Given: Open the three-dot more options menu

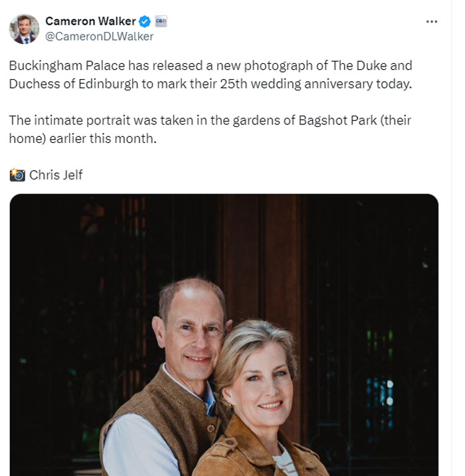Looking at the screenshot, I should coord(431,21).
